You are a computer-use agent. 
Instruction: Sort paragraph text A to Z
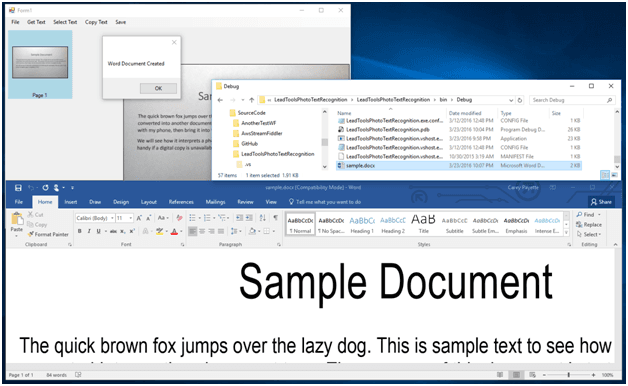click(x=262, y=218)
